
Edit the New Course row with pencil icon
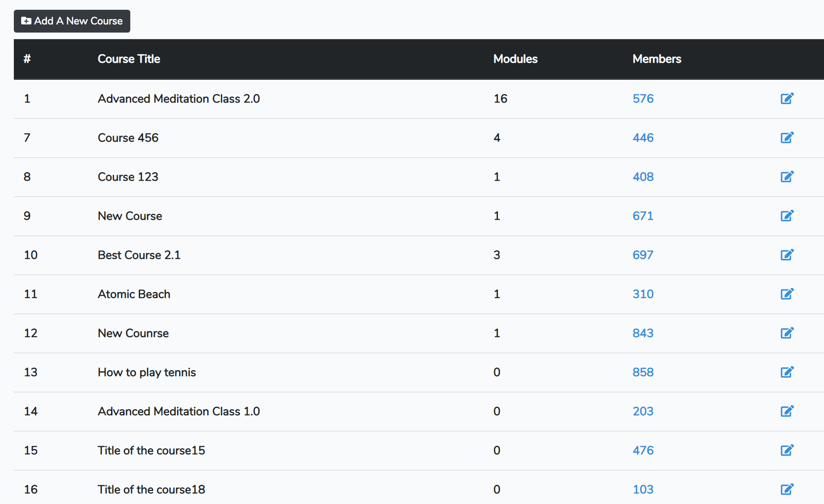787,216
